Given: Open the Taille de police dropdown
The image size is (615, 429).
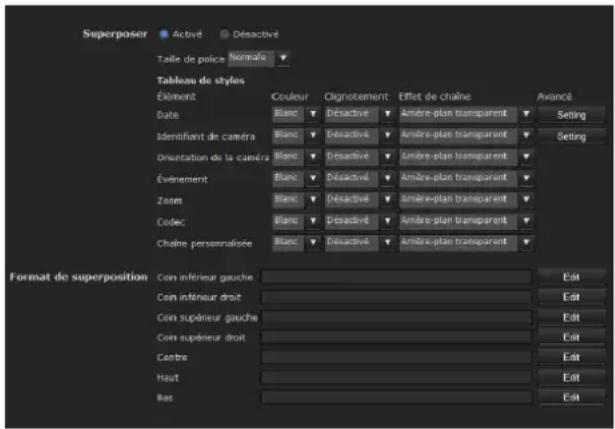Looking at the screenshot, I should pos(259,58).
